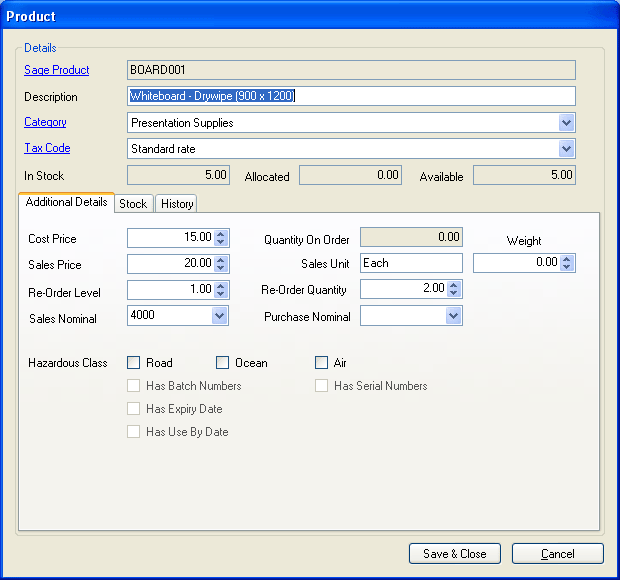Switch to the Stock tab
The height and width of the screenshot is (580, 620).
coord(133,204)
